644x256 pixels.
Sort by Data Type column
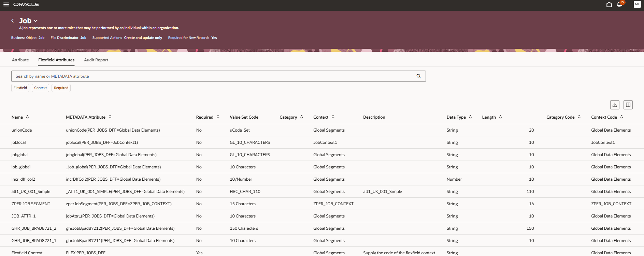coord(470,117)
